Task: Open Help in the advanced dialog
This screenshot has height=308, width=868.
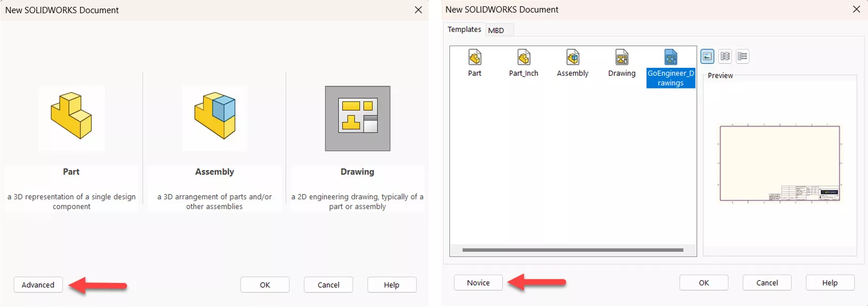Action: 830,283
